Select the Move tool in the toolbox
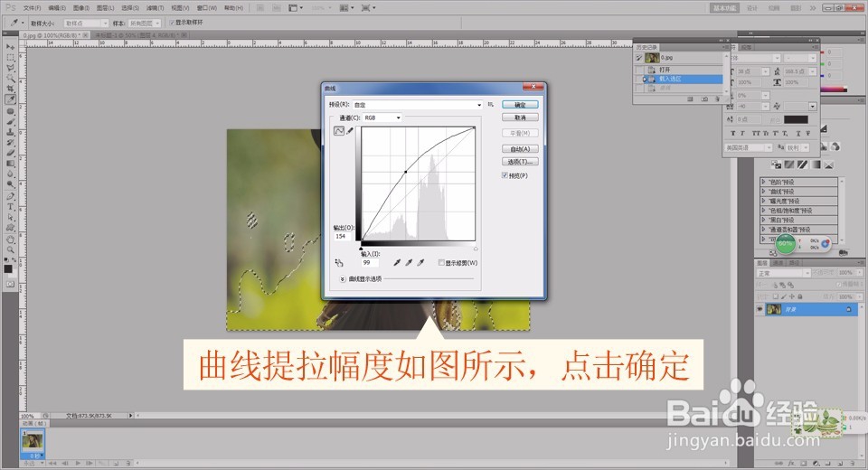Screen dimensions: 868x470 10,48
